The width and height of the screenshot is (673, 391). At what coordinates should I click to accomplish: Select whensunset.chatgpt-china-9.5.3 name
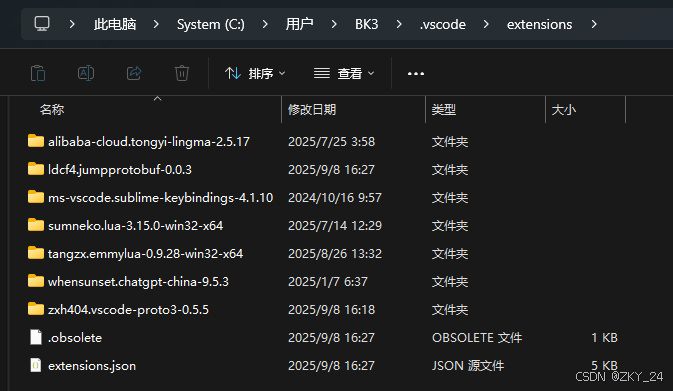[x=138, y=282]
